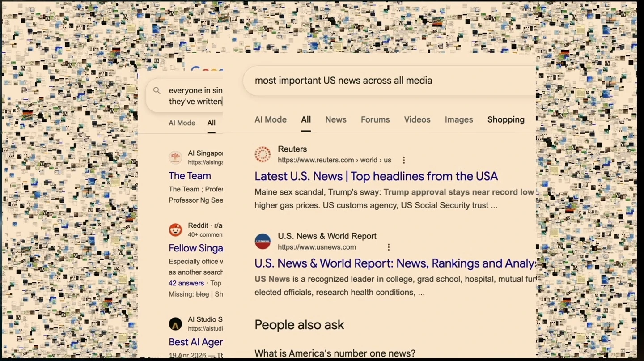Viewport: 644px width, 361px height.
Task: Open the News tab
Action: (336, 119)
